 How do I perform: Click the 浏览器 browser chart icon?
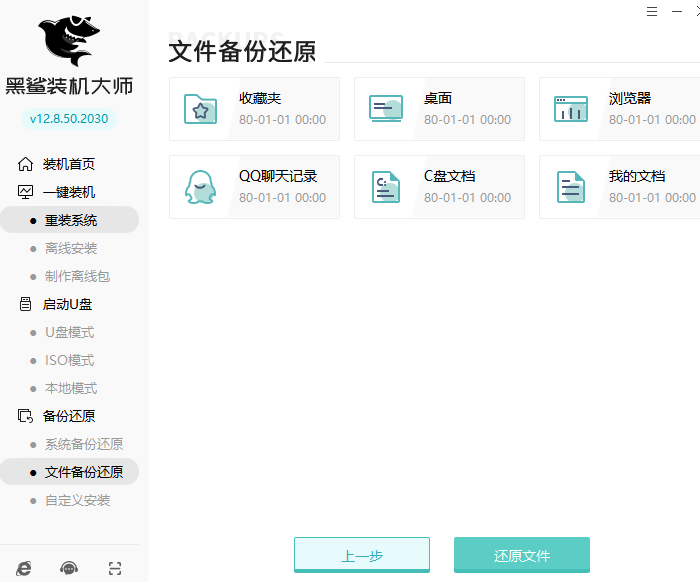point(571,108)
